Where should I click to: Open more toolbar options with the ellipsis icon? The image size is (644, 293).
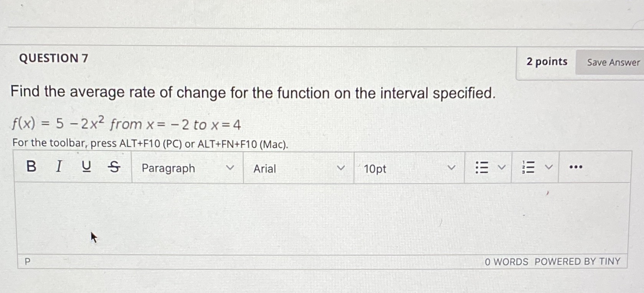pyautogui.click(x=576, y=167)
